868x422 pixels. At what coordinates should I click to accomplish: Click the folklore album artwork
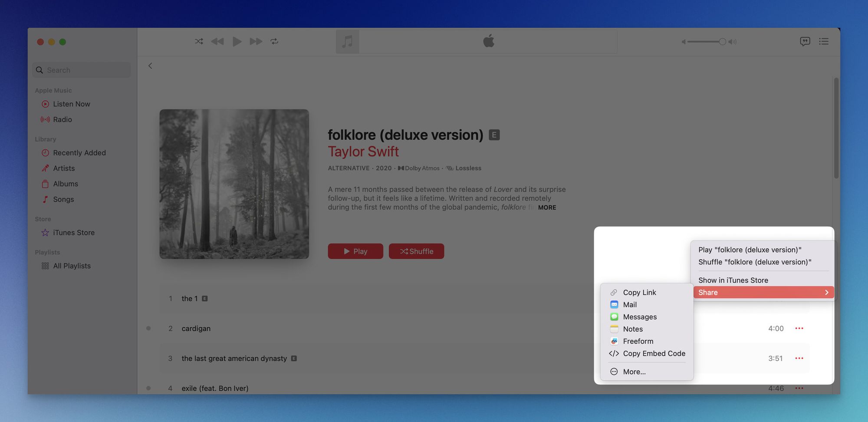234,184
